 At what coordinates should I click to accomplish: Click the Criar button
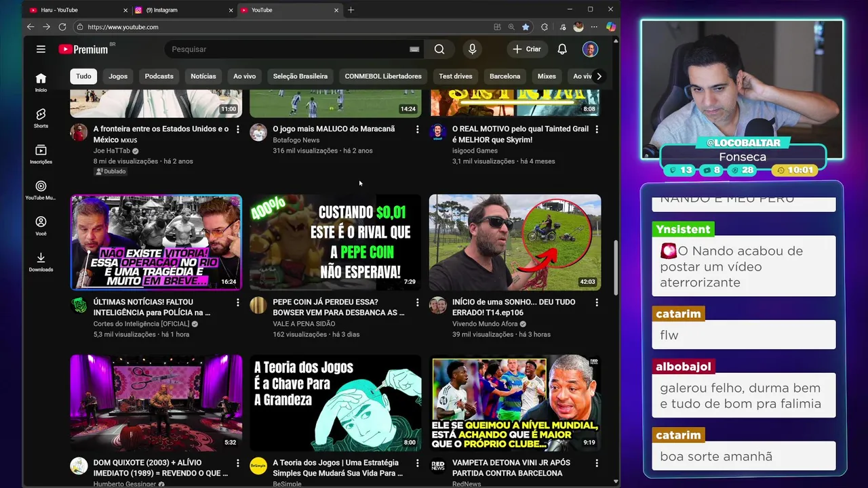[527, 49]
